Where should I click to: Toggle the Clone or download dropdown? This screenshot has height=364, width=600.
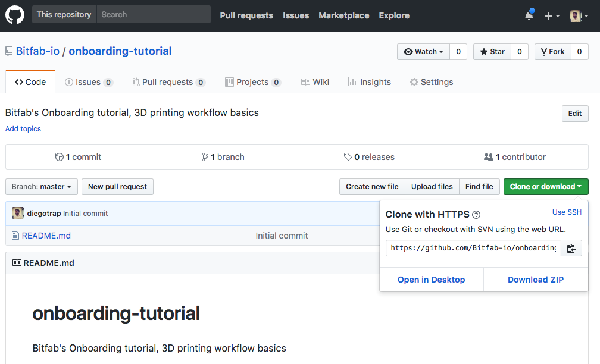(546, 187)
